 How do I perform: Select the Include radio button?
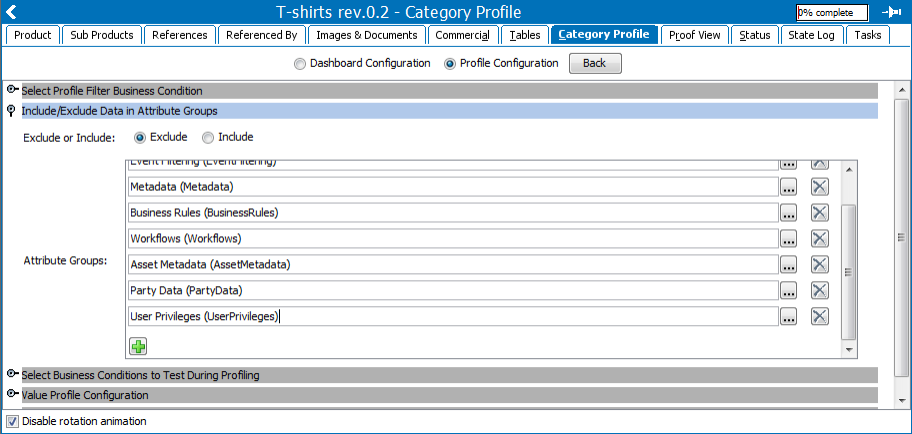pos(208,138)
